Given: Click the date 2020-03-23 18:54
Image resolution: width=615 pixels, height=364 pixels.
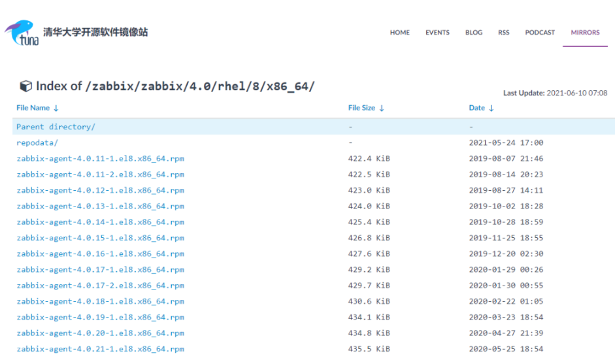Looking at the screenshot, I should coord(506,318).
